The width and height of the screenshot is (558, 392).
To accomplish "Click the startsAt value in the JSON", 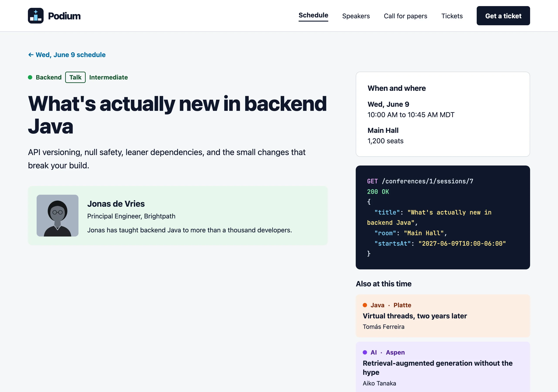I will click(462, 244).
